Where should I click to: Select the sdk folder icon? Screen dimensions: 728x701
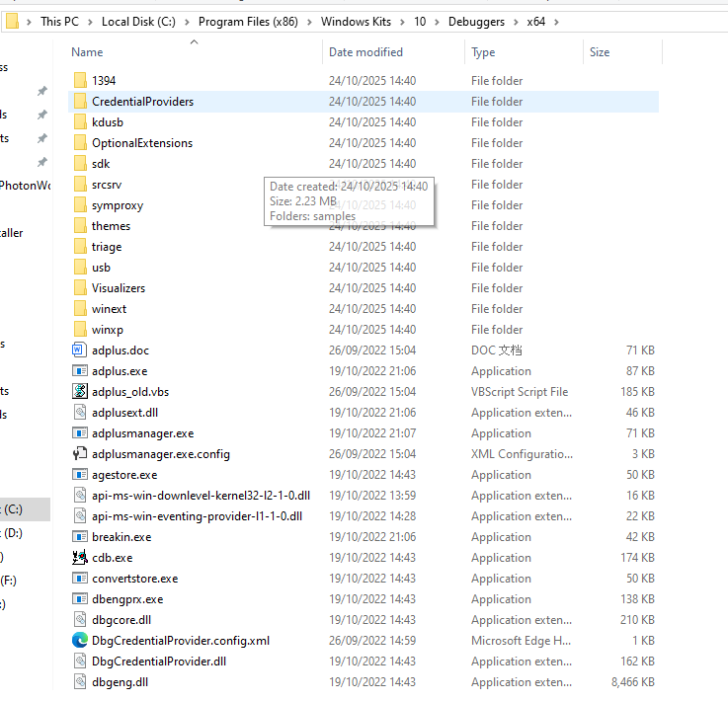coord(80,163)
